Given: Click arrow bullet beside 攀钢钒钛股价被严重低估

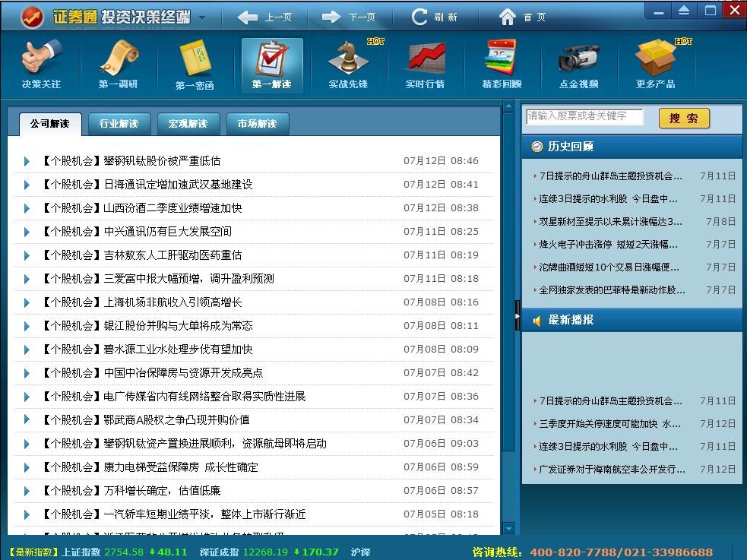Looking at the screenshot, I should 27,161.
